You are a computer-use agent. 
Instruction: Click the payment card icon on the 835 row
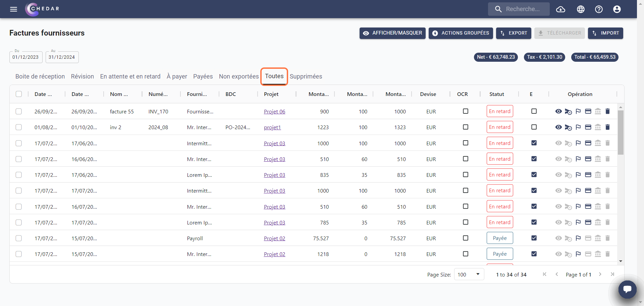588,175
